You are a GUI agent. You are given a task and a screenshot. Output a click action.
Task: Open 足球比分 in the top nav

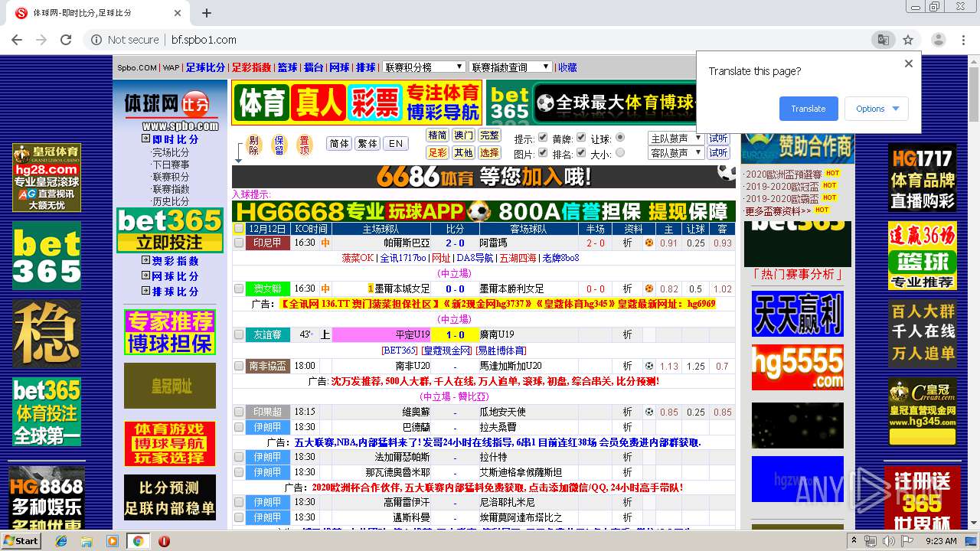coord(205,67)
